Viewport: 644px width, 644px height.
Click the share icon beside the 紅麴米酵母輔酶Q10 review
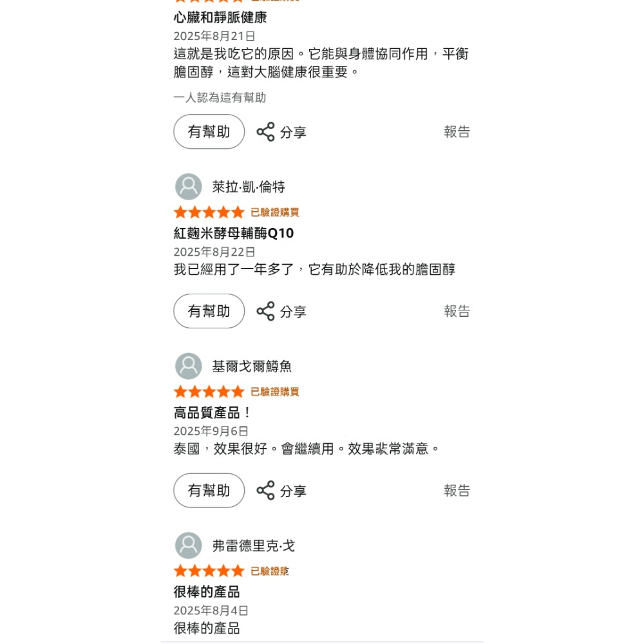coord(266,311)
